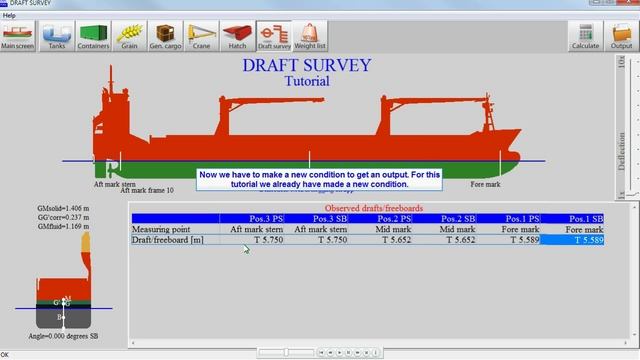This screenshot has width=640, height=360.
Task: Click the Calculate toolbar icon
Action: tap(585, 36)
